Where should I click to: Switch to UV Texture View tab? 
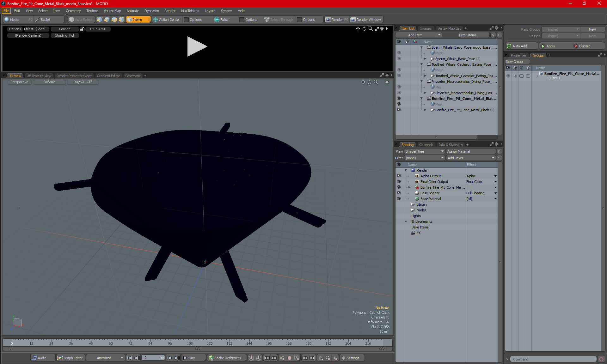tap(39, 76)
